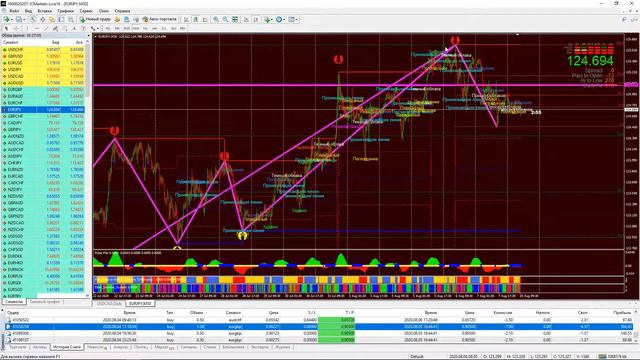
Task: Open the Сервис menu
Action: pyautogui.click(x=86, y=11)
